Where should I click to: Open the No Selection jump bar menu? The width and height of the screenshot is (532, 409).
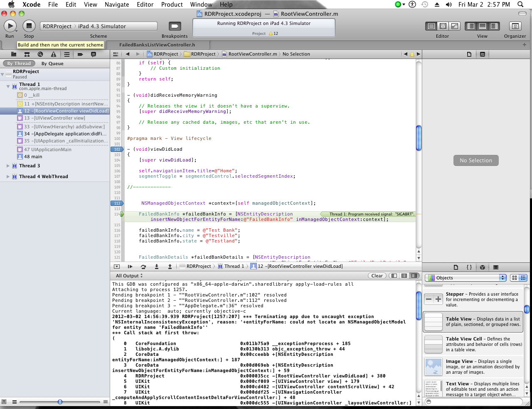pos(296,54)
